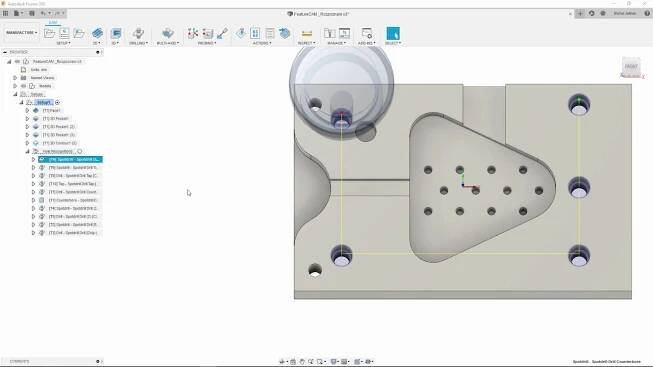Click the second Manage group icon
Image resolution: width=653 pixels, height=367 pixels.
click(344, 33)
